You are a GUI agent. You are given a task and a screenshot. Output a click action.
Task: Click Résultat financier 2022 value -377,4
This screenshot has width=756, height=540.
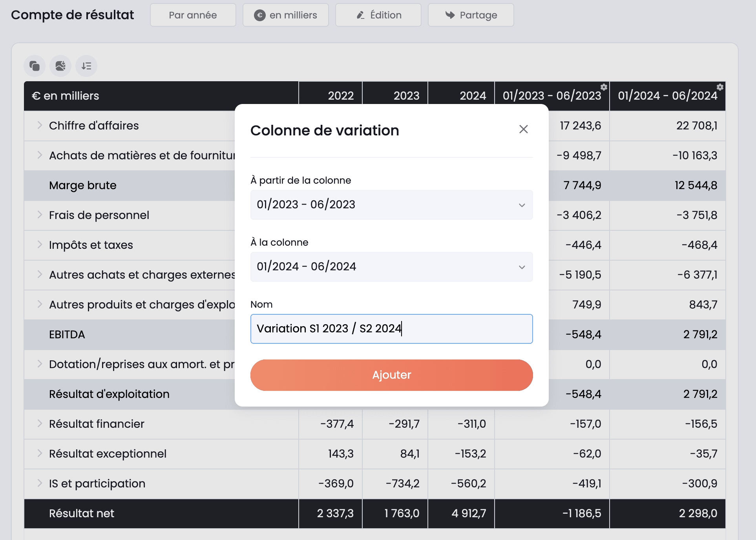tap(337, 424)
